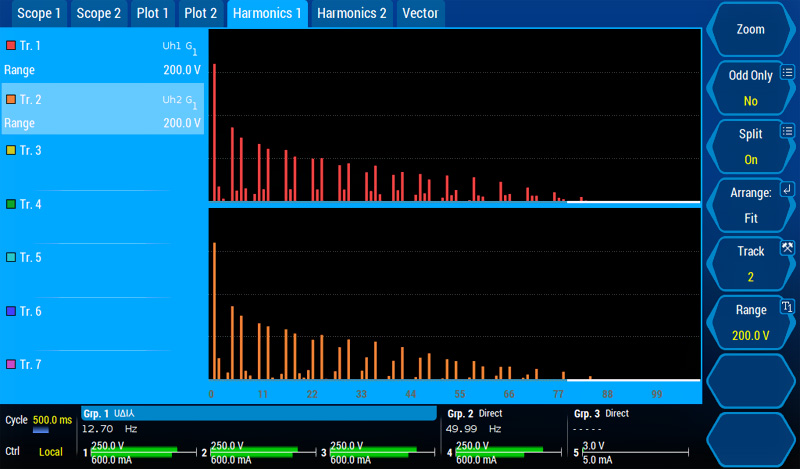Select the magenta Tr. 7 trace icon
The height and width of the screenshot is (469, 800).
[x=11, y=365]
